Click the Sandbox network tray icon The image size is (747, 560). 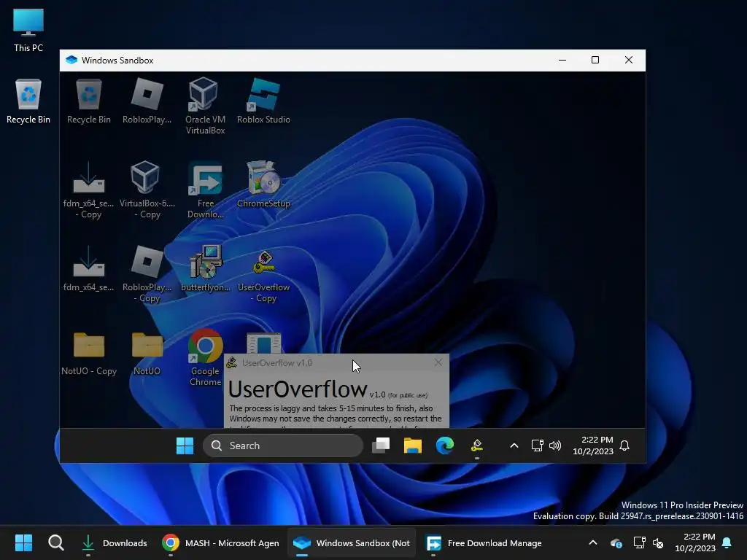coord(537,446)
